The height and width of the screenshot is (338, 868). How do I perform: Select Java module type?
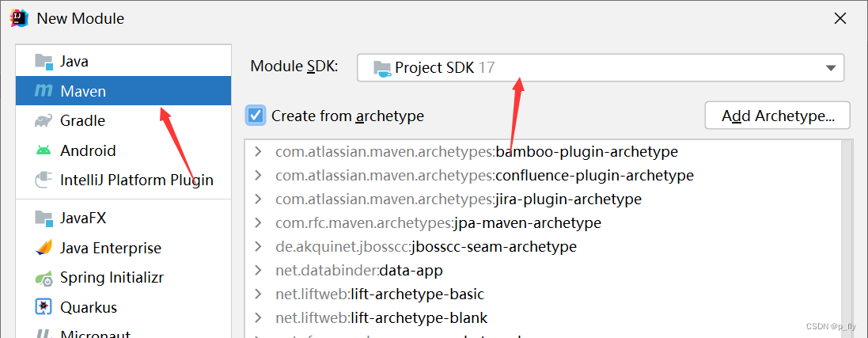123,61
